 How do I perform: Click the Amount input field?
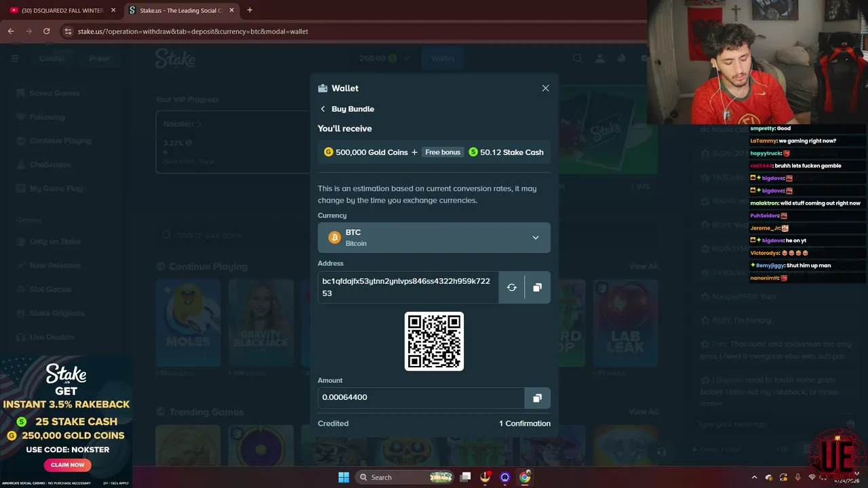click(x=421, y=398)
